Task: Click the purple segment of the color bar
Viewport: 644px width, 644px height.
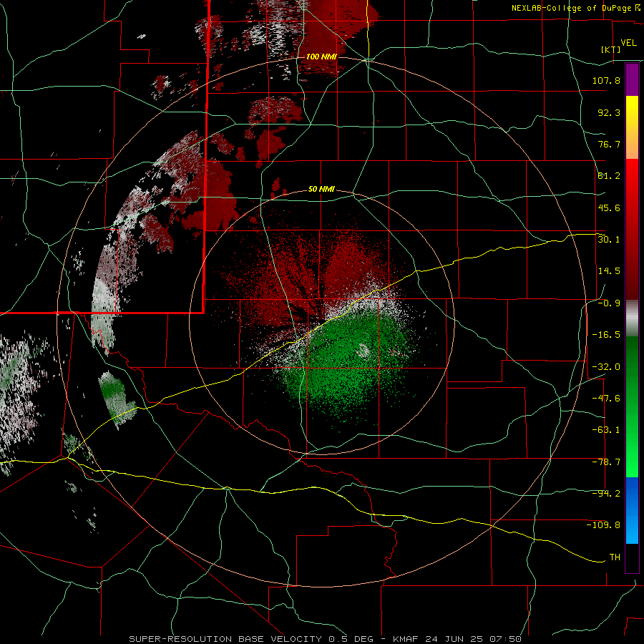Action: 632,79
